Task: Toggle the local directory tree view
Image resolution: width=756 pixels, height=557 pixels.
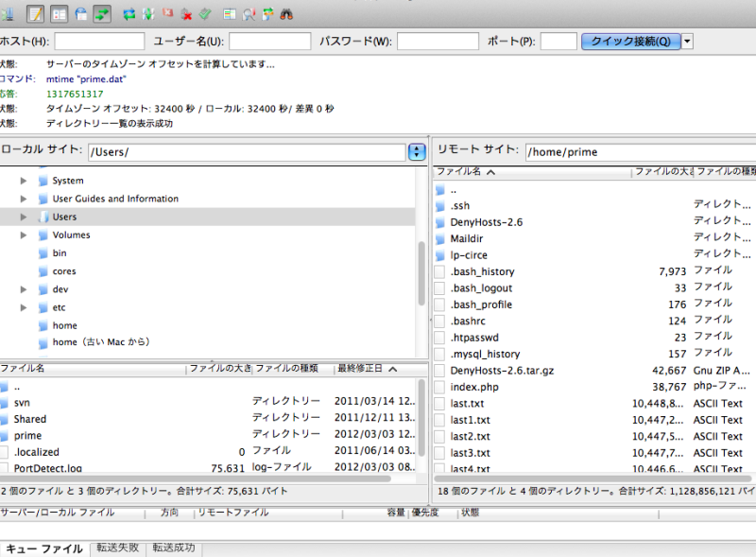Action: (x=59, y=14)
